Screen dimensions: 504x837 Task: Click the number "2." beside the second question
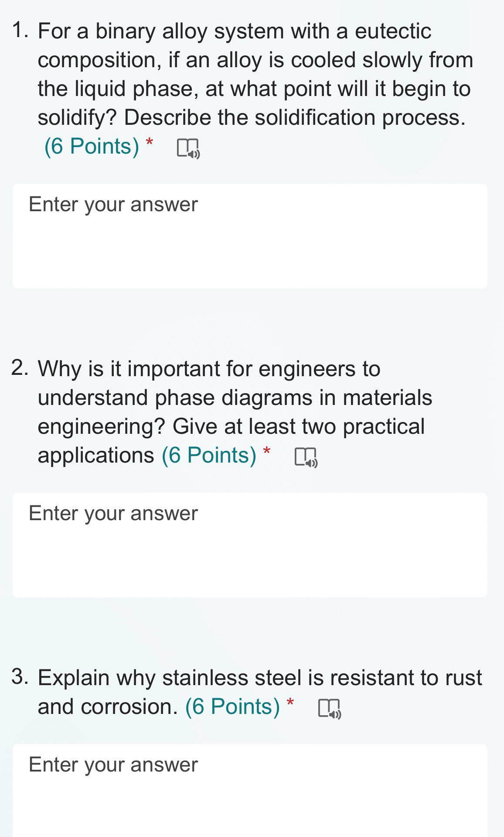20,368
